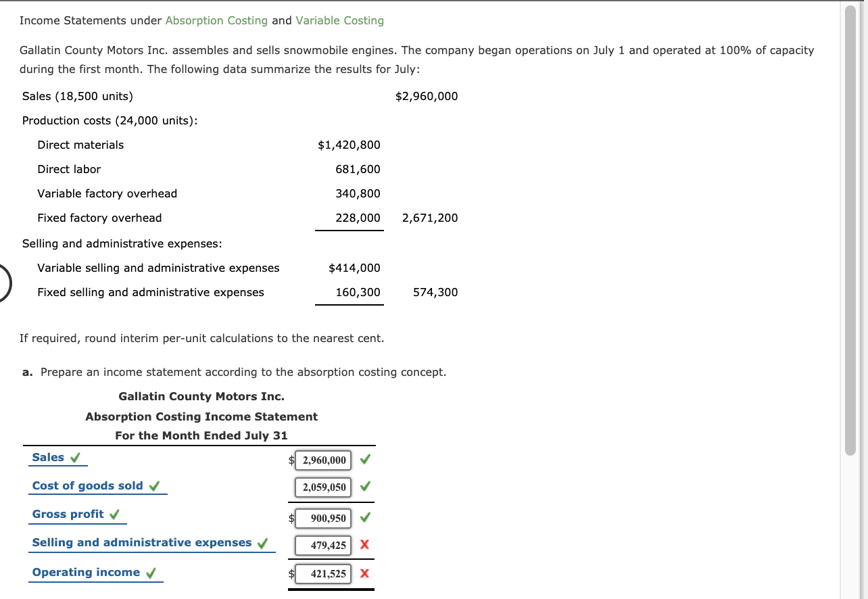Viewport: 868px width, 599px height.
Task: Select the 421,525 input box
Action: click(322, 573)
